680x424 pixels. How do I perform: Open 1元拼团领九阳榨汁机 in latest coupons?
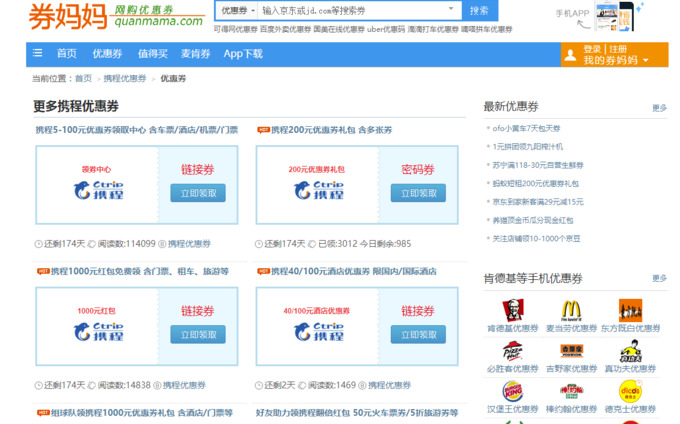(x=527, y=147)
